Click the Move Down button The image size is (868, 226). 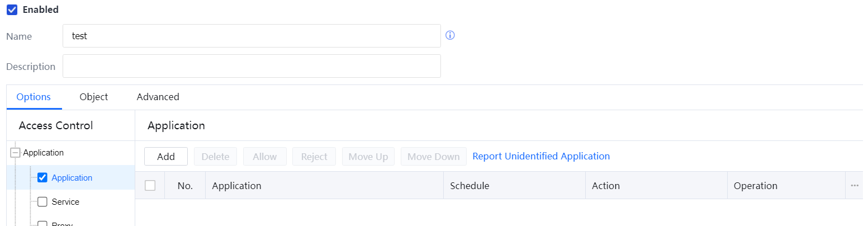click(433, 157)
